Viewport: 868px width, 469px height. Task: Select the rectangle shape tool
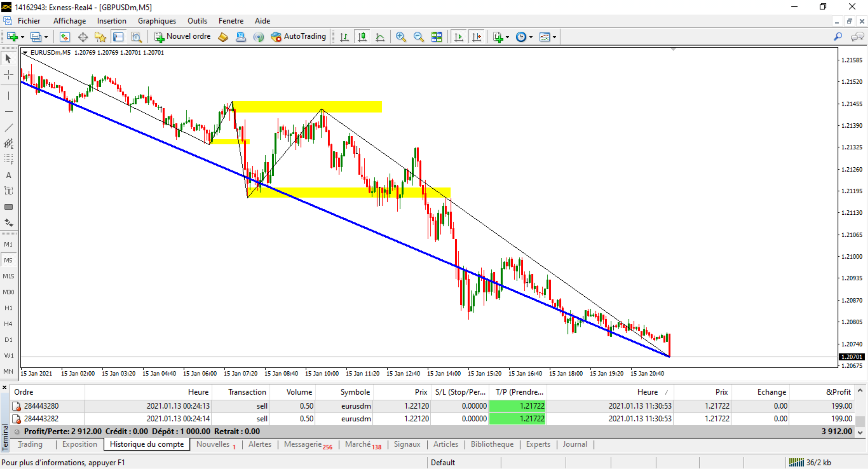(9, 207)
